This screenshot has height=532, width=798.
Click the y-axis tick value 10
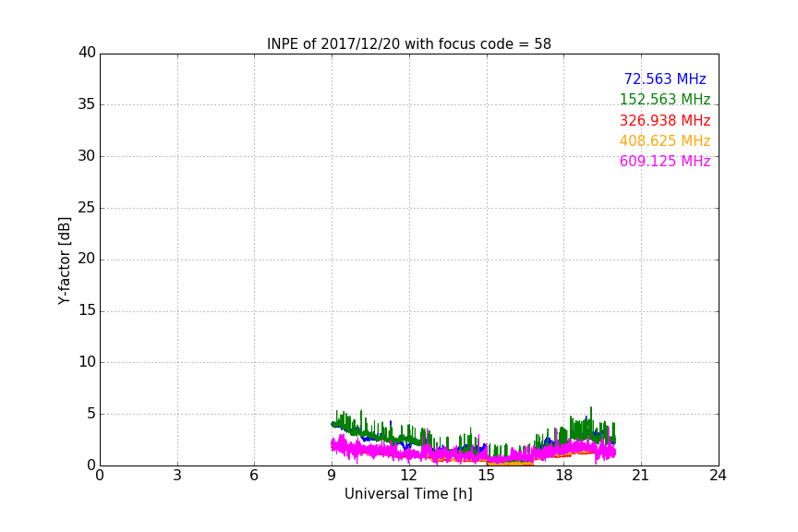pyautogui.click(x=87, y=362)
